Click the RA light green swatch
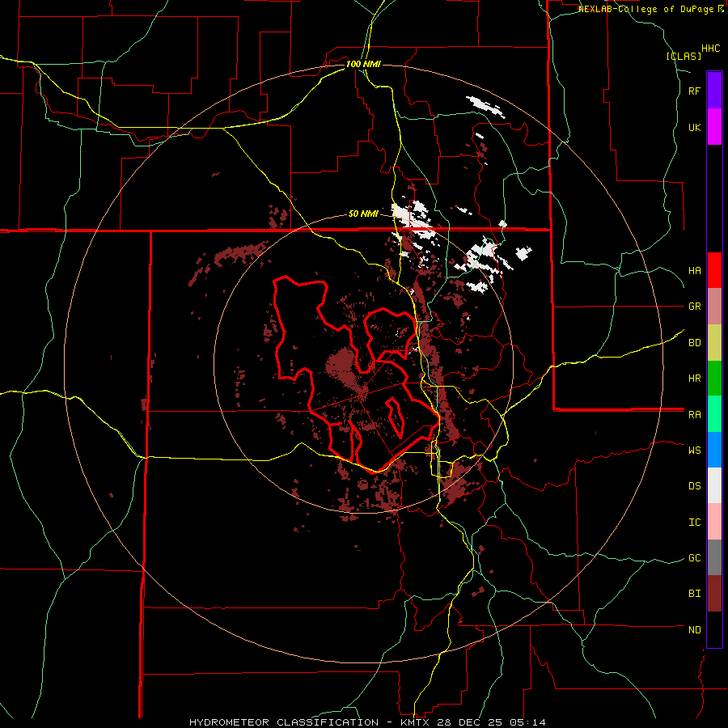728x728 pixels. pyautogui.click(x=714, y=414)
